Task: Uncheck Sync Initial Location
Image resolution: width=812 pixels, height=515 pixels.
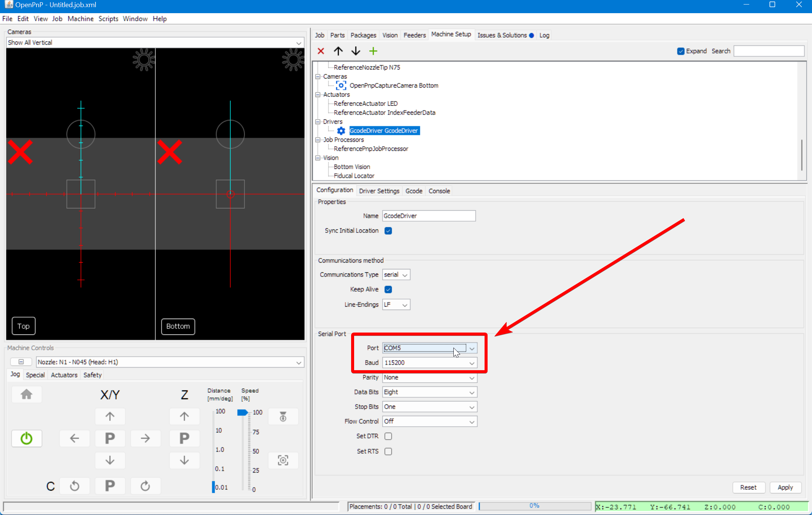Action: click(388, 231)
